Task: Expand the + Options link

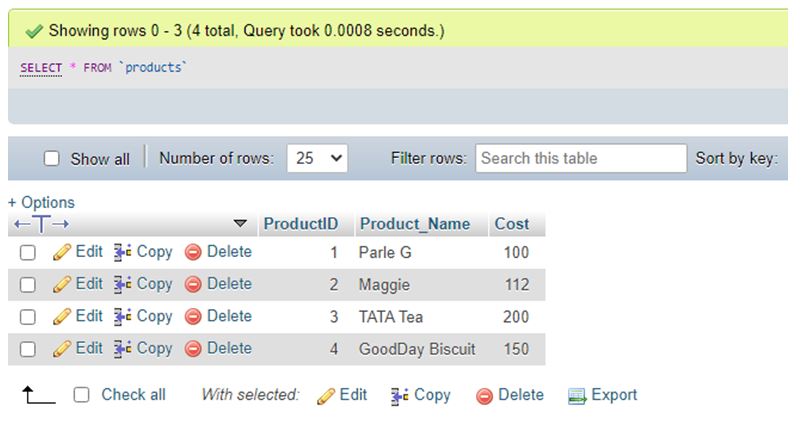Action: click(41, 202)
